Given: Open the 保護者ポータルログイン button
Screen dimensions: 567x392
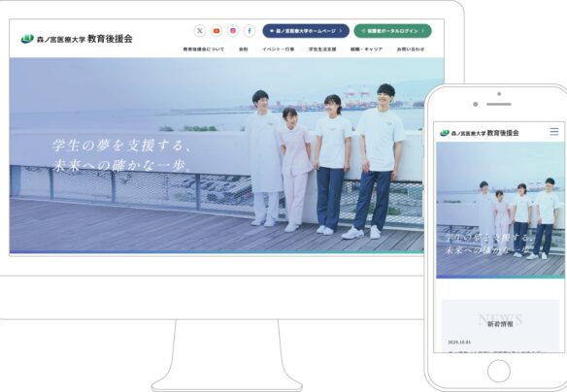Looking at the screenshot, I should (x=392, y=31).
